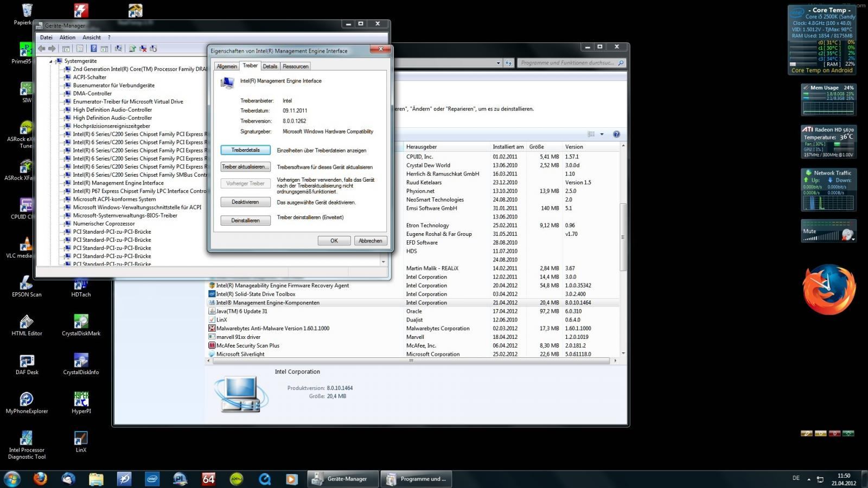The width and height of the screenshot is (868, 488).
Task: Open help icon in Programme window
Action: [x=616, y=134]
